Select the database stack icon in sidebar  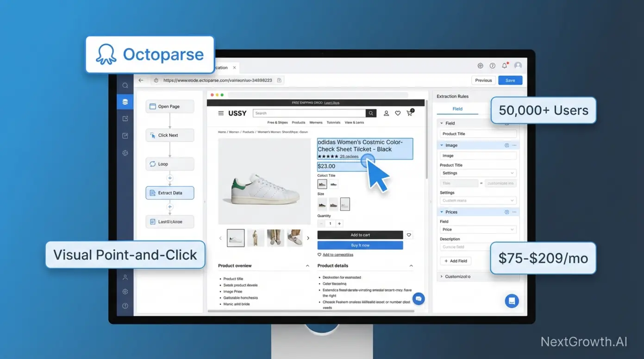[x=125, y=102]
